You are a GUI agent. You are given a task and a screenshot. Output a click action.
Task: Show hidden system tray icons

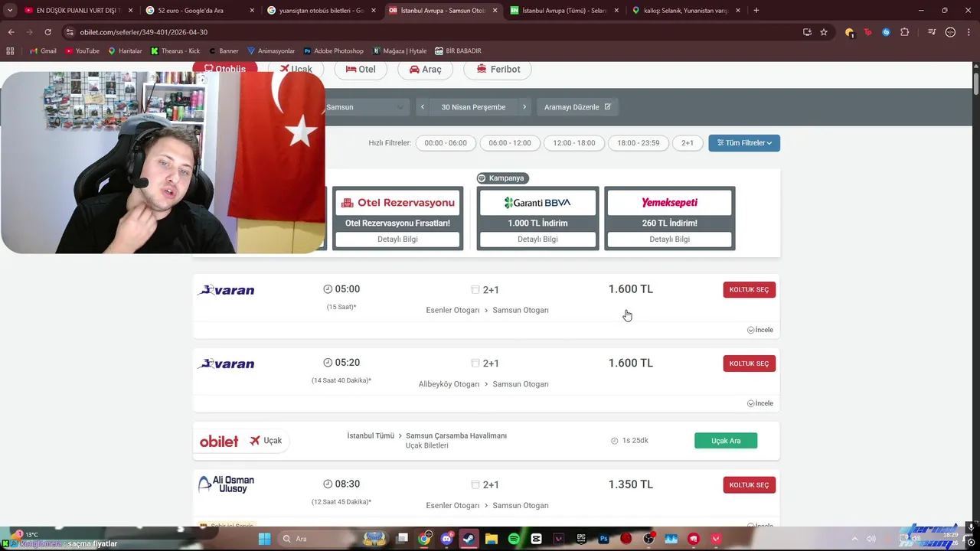click(x=854, y=539)
